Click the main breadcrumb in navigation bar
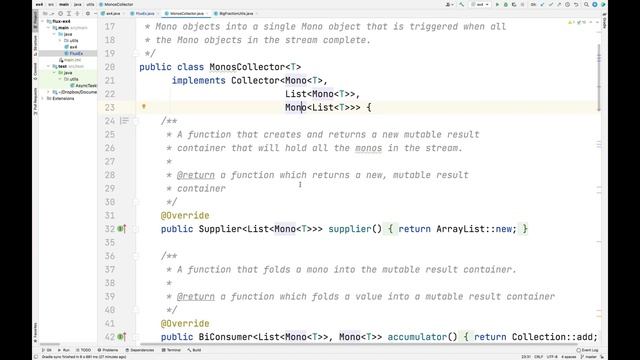Screen dimensions: 640x360 [64, 4]
